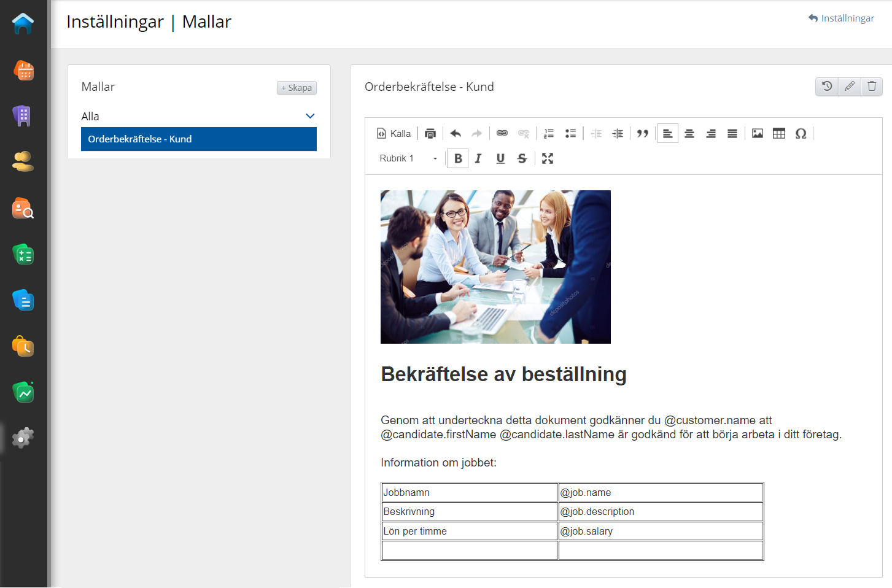The image size is (892, 588).
Task: Delete template with the trash icon
Action: pyautogui.click(x=872, y=87)
